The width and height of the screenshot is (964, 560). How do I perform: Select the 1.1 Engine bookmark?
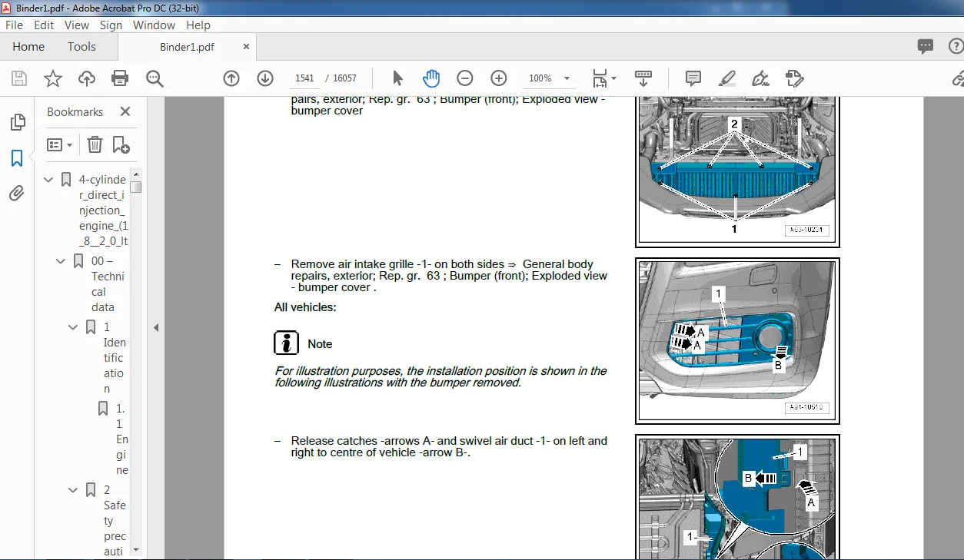tap(122, 439)
